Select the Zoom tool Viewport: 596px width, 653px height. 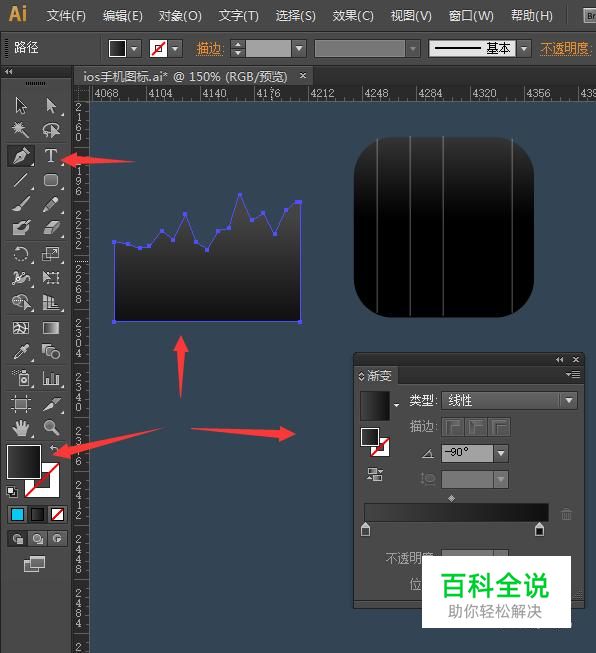pyautogui.click(x=51, y=428)
